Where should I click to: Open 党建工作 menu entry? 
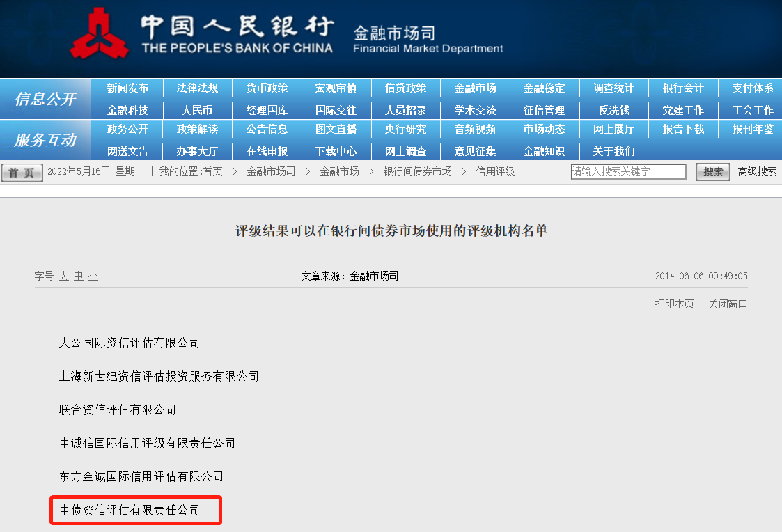click(683, 110)
